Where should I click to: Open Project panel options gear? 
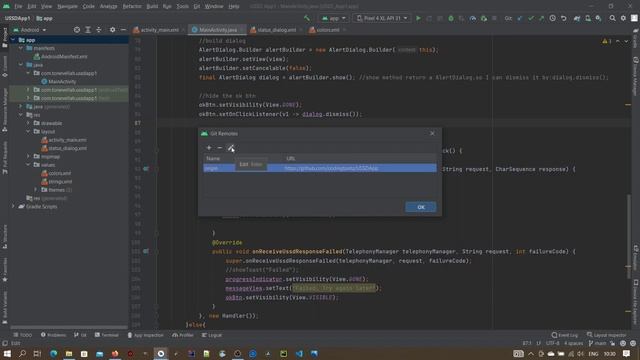pyautogui.click(x=112, y=30)
